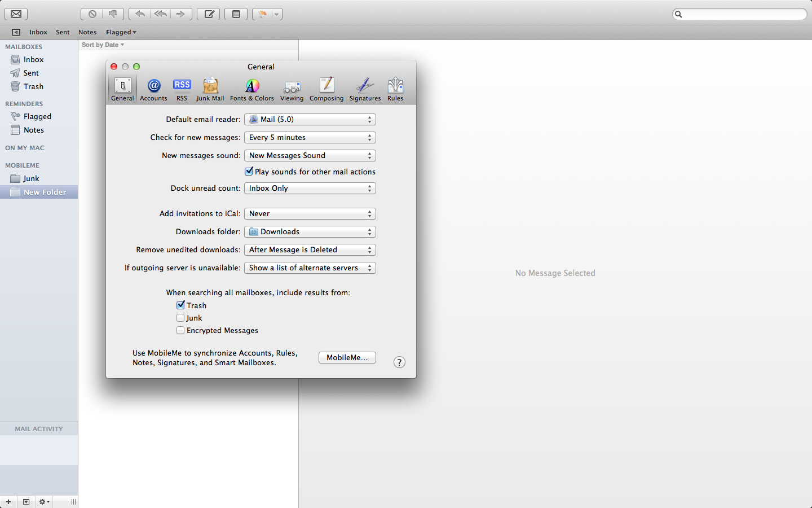Open the Check for new messages dropdown
This screenshot has height=508, width=812.
[310, 137]
